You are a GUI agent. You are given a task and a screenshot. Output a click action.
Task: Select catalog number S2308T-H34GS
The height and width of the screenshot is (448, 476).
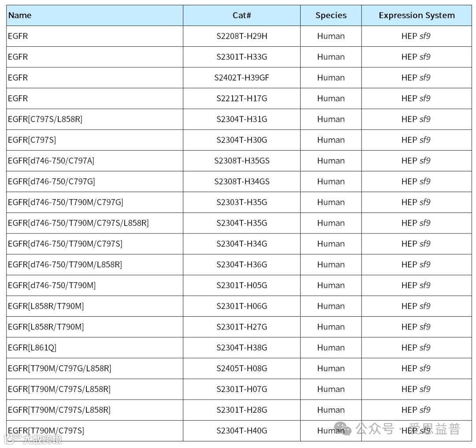coord(242,181)
